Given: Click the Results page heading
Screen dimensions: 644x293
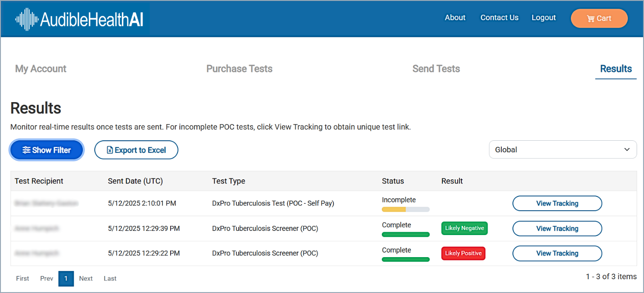Looking at the screenshot, I should tap(36, 108).
